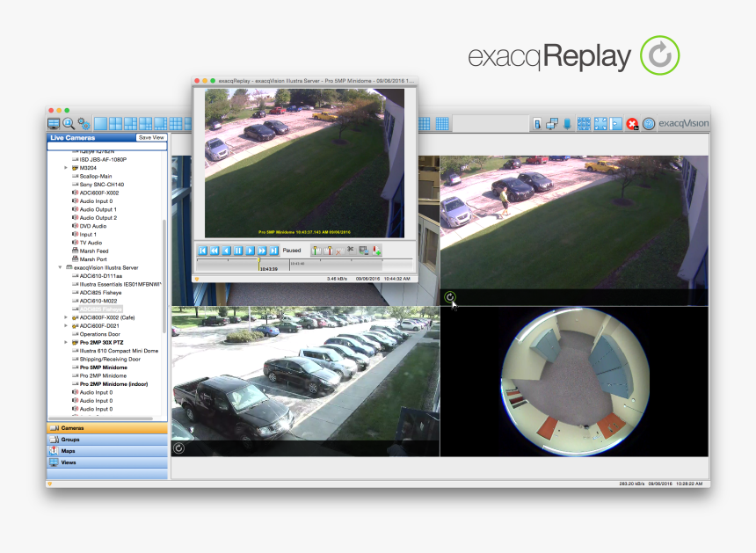Expand the ADCi600F-X002 (Cafe) node
The width and height of the screenshot is (756, 553).
(66, 317)
